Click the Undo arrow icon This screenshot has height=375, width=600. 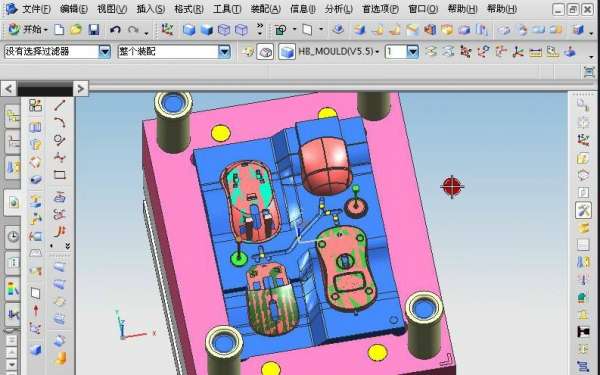[x=115, y=29]
